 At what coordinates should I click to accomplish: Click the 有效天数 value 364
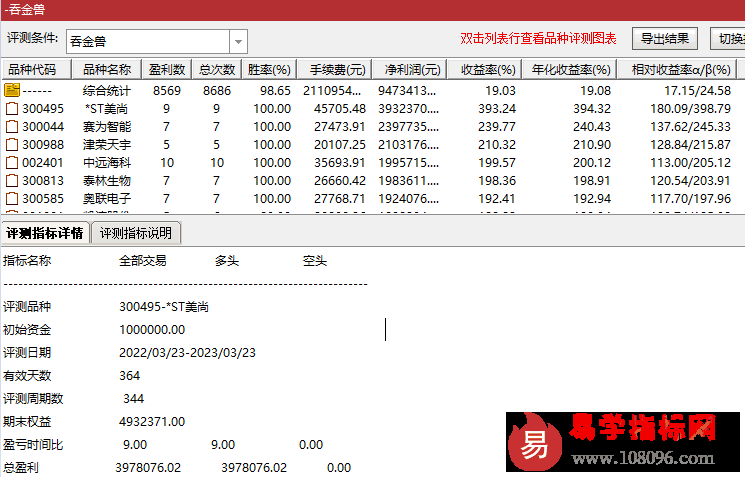[x=130, y=376]
